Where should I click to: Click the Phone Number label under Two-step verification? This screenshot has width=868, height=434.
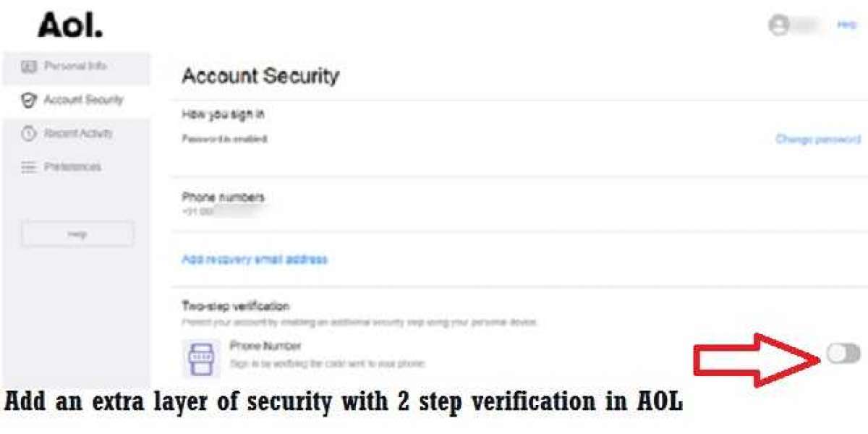click(265, 346)
